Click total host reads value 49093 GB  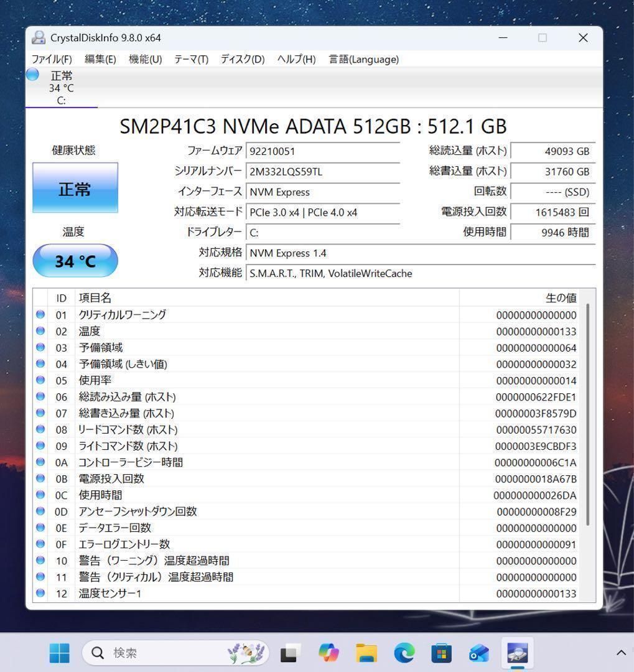(x=553, y=151)
